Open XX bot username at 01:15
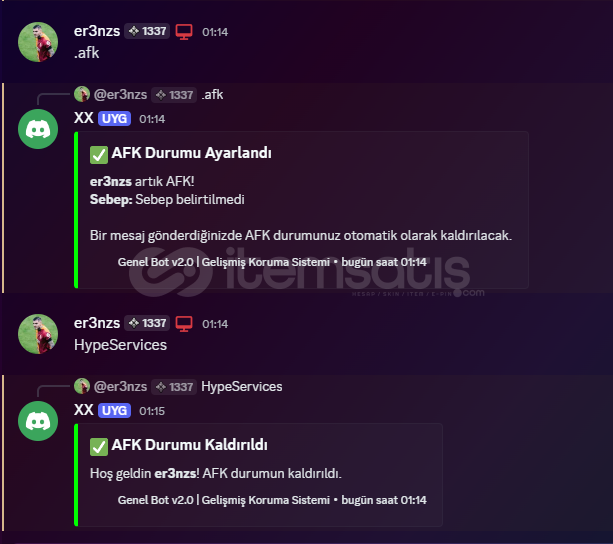 point(84,410)
